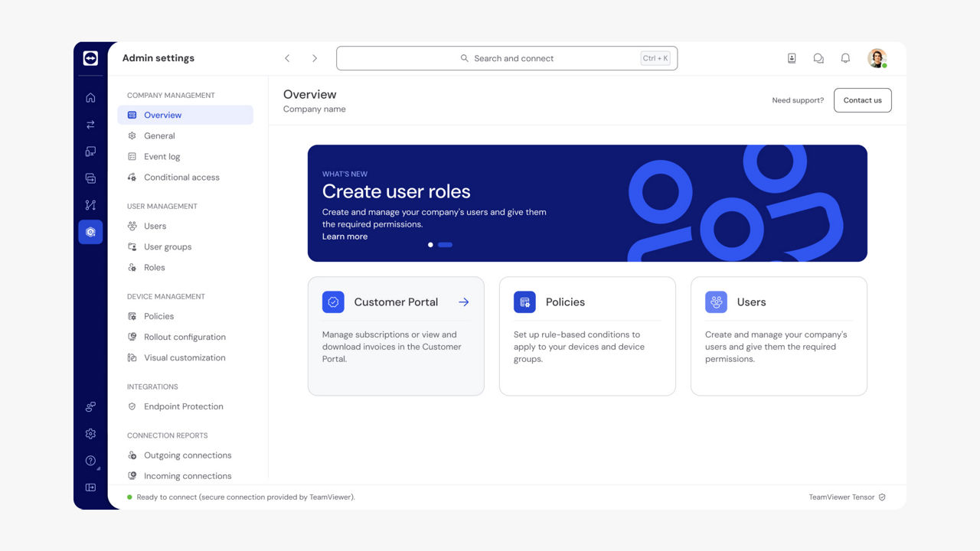Click the Search and connect field

507,58
